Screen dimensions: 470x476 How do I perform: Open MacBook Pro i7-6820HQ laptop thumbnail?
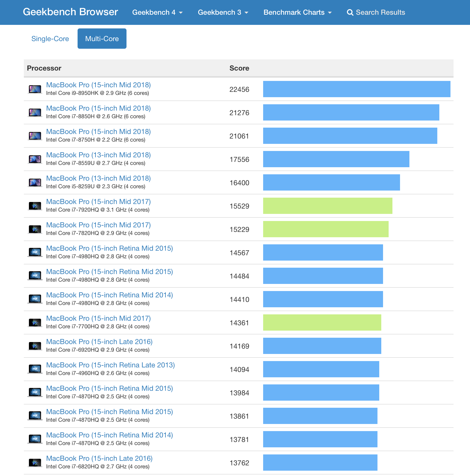[x=35, y=463]
